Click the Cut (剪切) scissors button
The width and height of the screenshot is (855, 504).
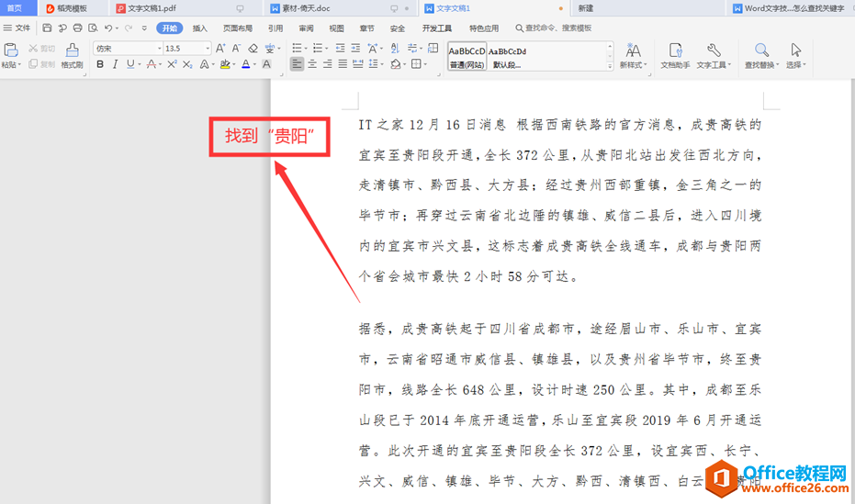pyautogui.click(x=42, y=49)
